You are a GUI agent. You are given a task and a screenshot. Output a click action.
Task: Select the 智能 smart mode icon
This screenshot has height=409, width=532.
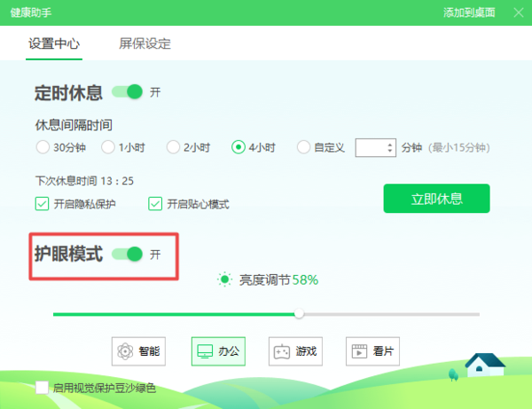124,350
